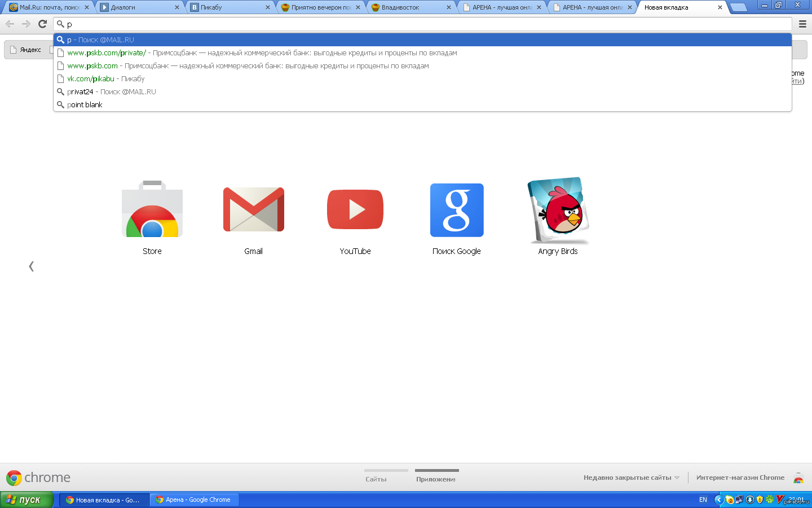Select the 'point blank' search suggestion
The image size is (812, 508).
click(85, 105)
